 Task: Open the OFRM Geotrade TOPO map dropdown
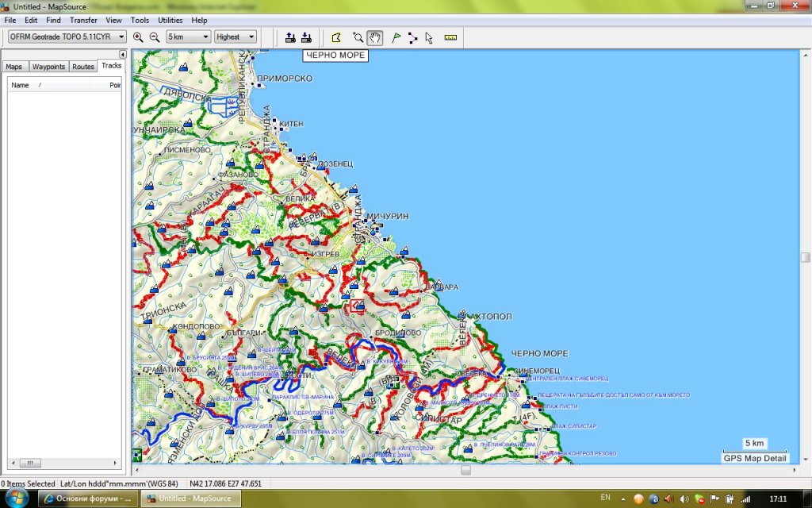(x=67, y=37)
